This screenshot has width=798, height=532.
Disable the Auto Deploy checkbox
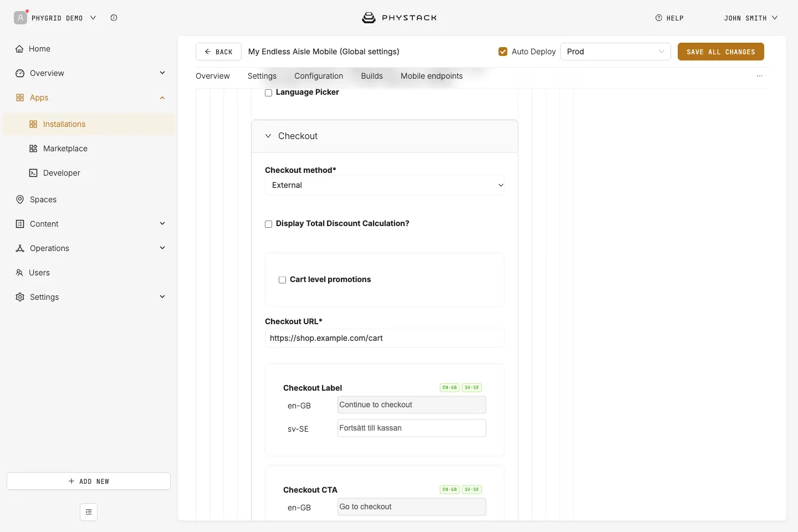pos(503,52)
